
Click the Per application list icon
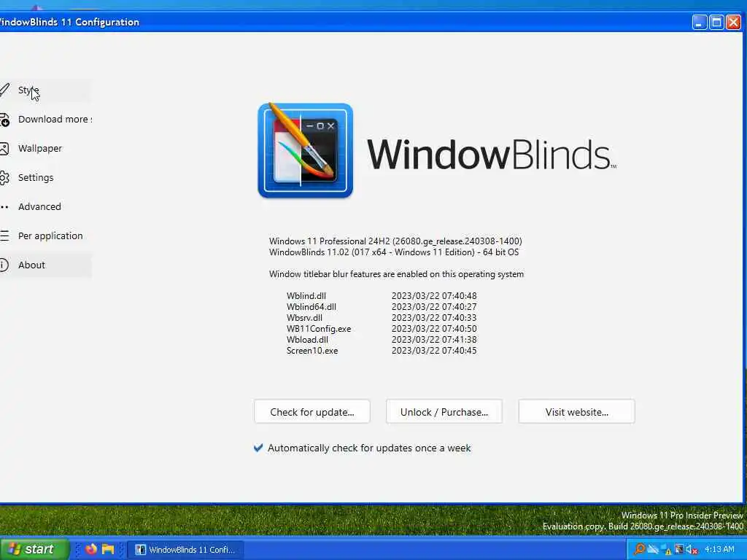(x=4, y=236)
